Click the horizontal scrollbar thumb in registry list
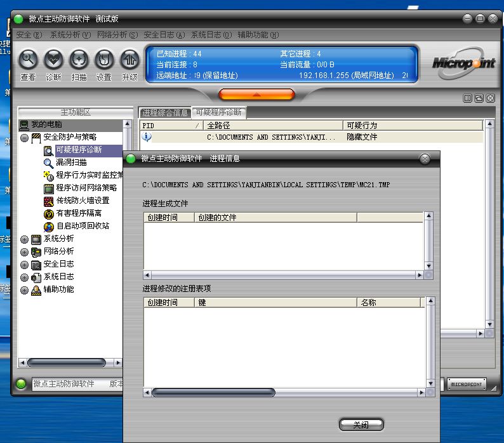504x443 pixels. click(213, 392)
